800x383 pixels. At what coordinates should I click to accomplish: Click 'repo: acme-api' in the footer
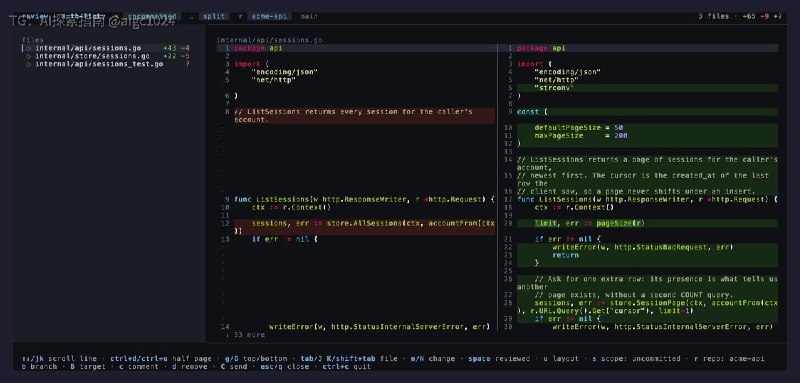point(729,359)
